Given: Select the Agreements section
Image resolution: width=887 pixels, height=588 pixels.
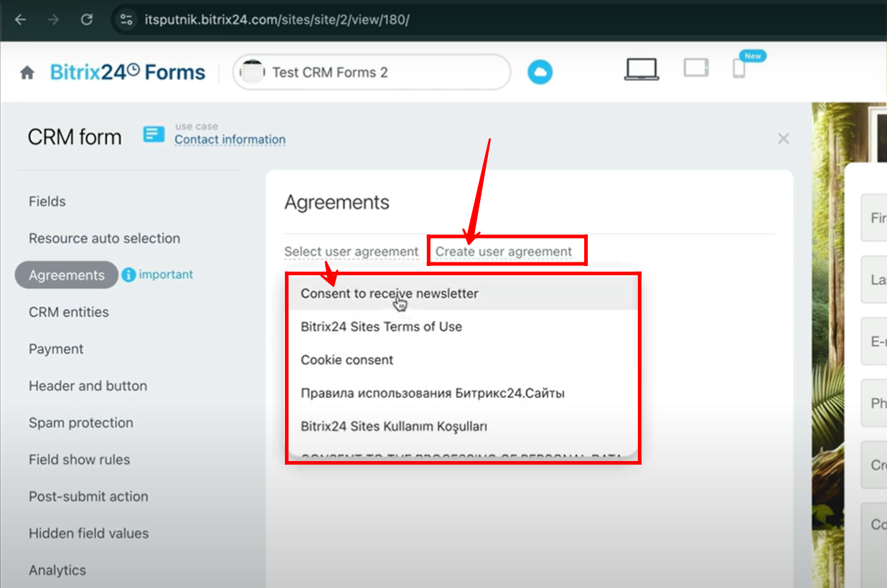Looking at the screenshot, I should [67, 275].
